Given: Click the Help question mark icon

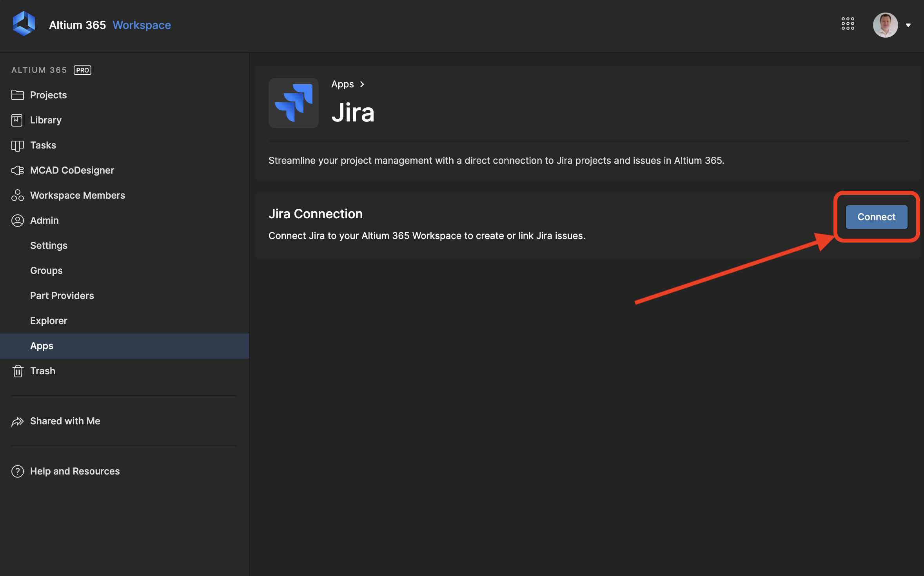Looking at the screenshot, I should click(x=18, y=471).
